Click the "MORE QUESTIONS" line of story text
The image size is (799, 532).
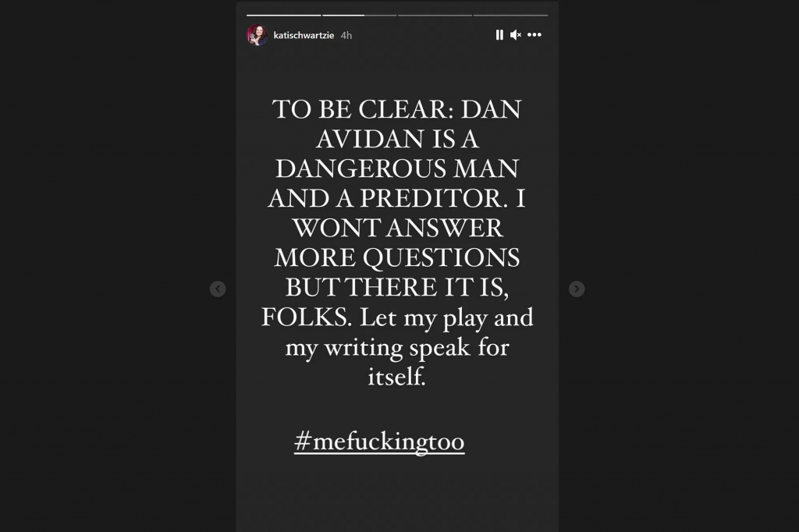click(x=397, y=257)
